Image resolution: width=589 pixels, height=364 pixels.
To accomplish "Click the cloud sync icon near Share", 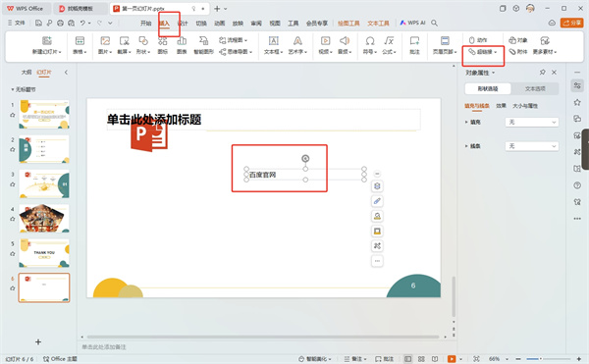I will click(x=552, y=23).
